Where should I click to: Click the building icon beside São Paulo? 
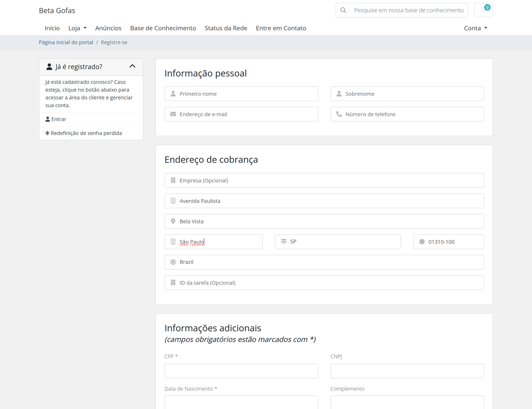point(173,242)
